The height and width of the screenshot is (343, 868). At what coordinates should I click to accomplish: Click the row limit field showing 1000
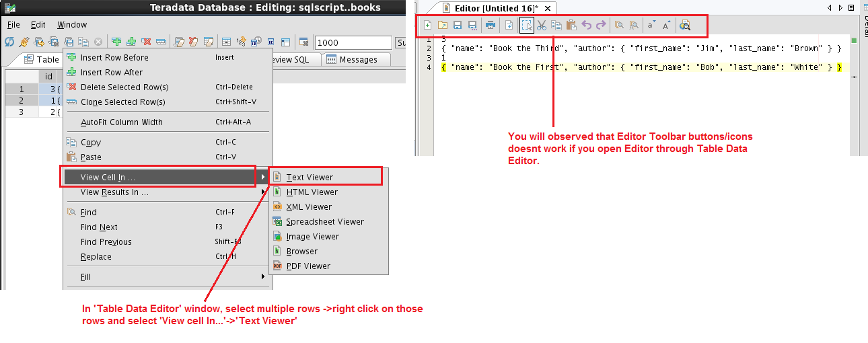point(353,42)
